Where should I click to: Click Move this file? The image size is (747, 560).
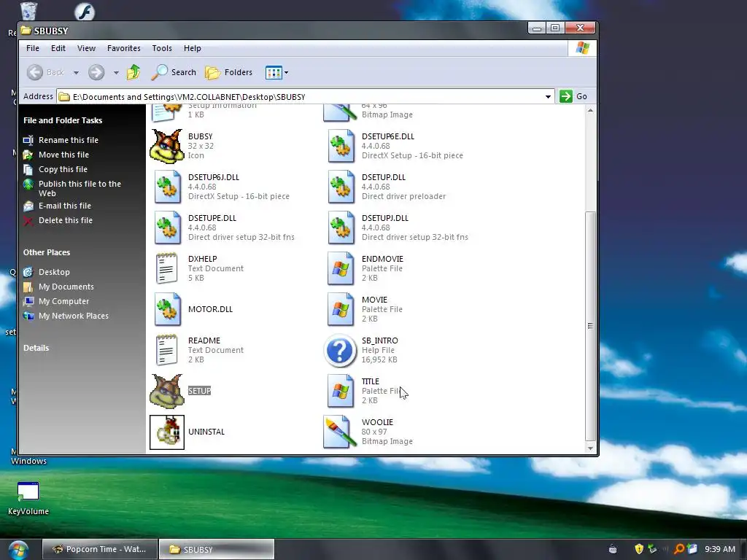[63, 155]
